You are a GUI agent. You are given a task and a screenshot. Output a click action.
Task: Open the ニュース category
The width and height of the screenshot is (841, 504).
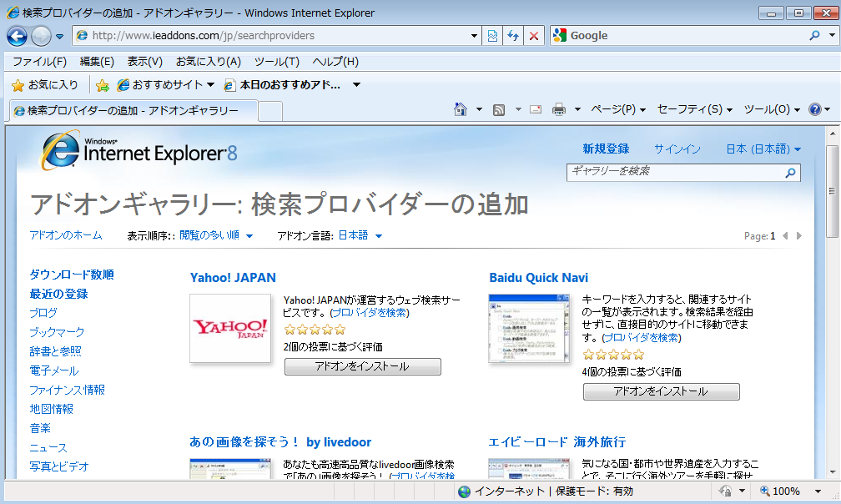[48, 448]
